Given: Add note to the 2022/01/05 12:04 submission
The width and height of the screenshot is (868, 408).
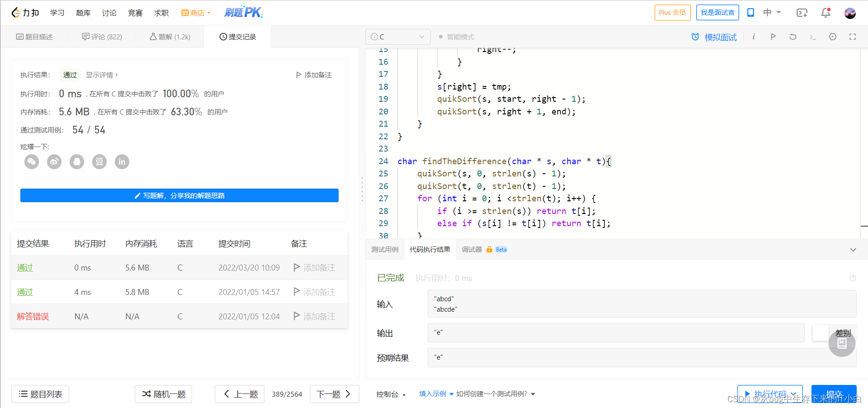Looking at the screenshot, I should pyautogui.click(x=314, y=316).
